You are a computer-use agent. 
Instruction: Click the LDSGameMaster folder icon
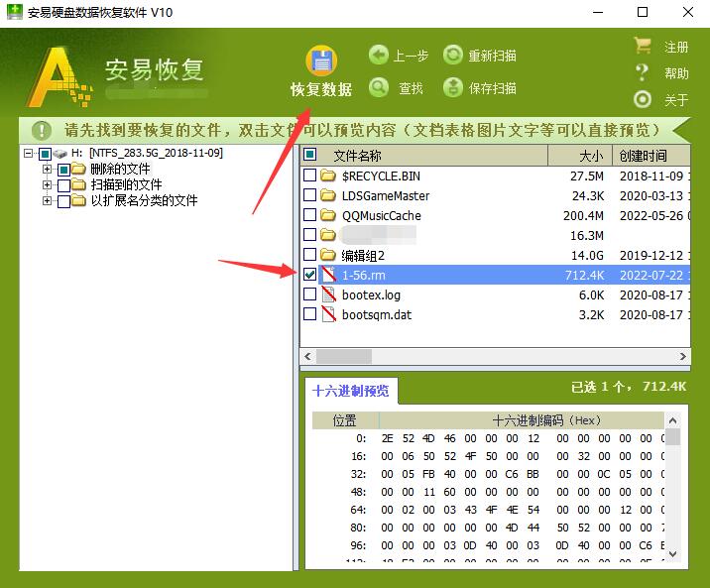point(328,195)
